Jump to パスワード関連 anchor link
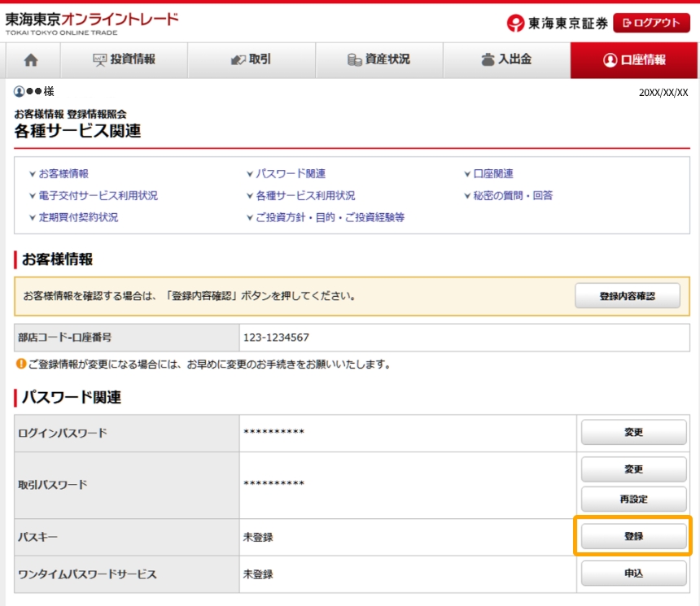 tap(291, 174)
